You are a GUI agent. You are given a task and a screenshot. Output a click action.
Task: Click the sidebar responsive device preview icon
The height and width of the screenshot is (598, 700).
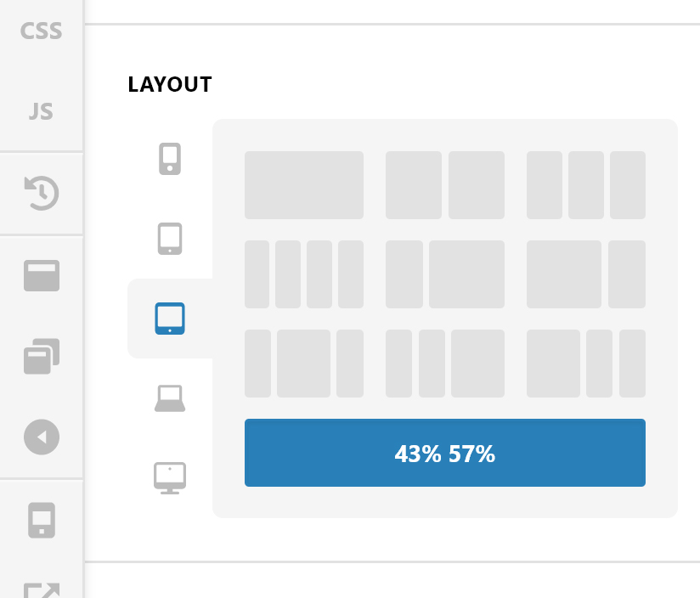[x=42, y=521]
